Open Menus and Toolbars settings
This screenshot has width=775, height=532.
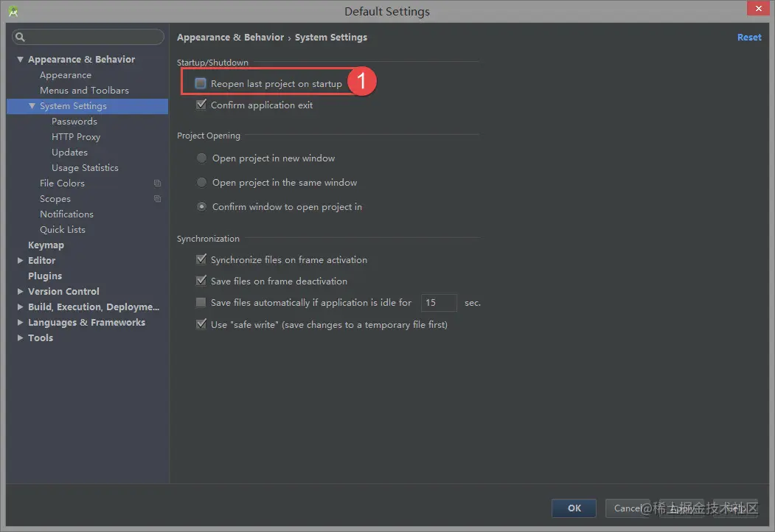pyautogui.click(x=85, y=91)
